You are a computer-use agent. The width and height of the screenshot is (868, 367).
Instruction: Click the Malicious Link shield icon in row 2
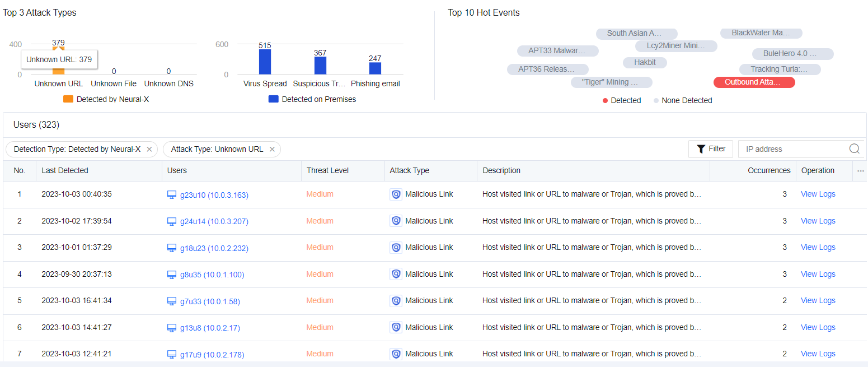coord(396,221)
